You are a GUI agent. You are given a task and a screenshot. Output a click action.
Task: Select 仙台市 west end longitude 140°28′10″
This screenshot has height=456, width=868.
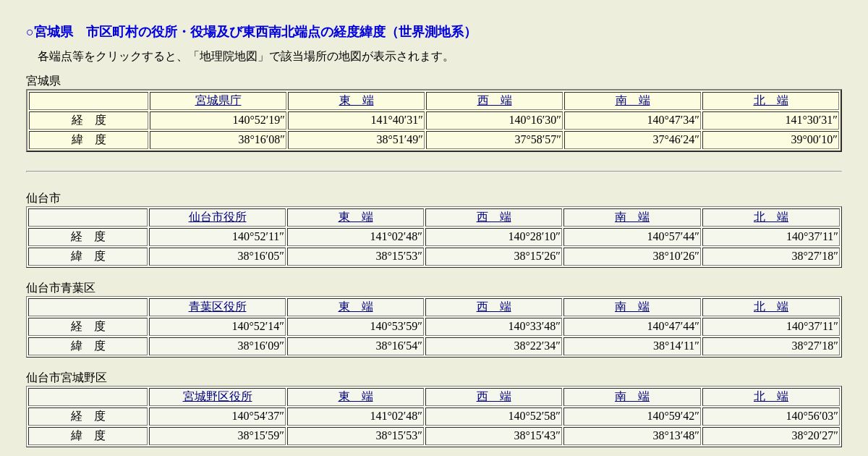(x=534, y=237)
